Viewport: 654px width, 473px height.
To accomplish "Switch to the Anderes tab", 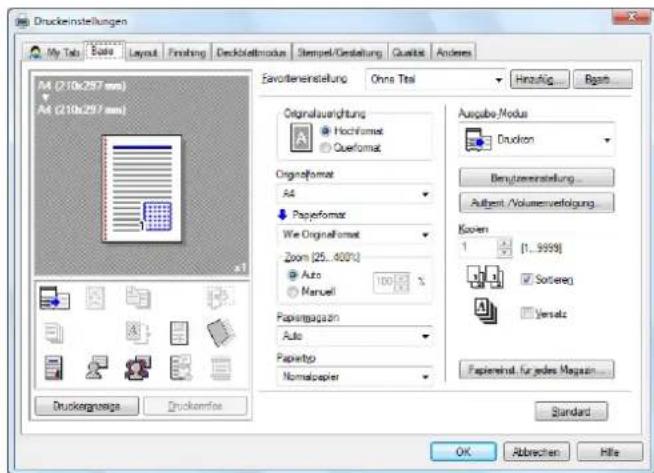I will 454,53.
